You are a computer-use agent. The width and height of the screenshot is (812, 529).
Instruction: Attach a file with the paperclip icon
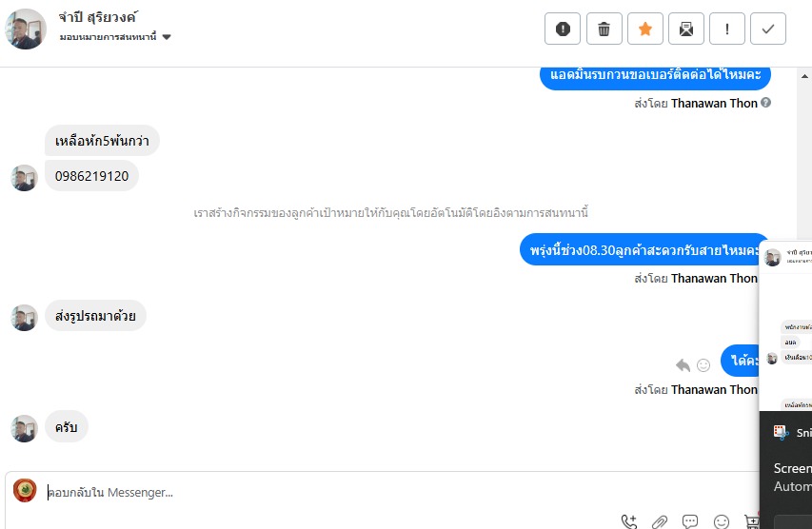point(660,521)
